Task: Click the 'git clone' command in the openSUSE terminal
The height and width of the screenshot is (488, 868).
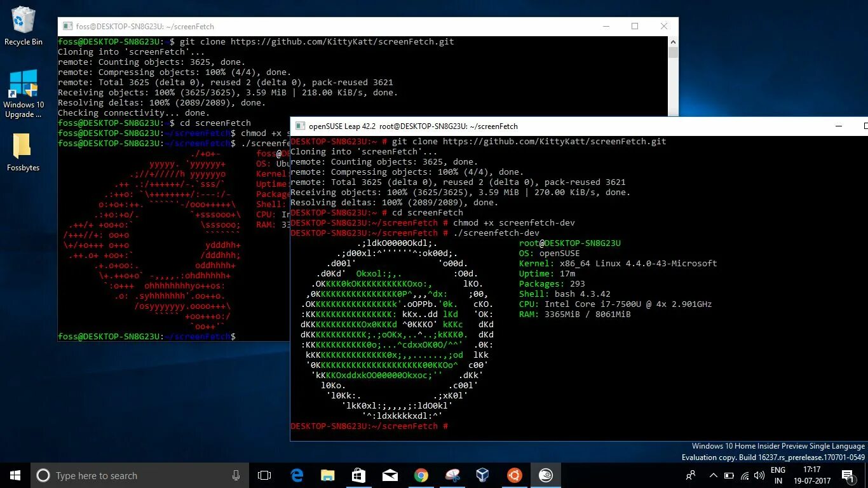Action: [529, 141]
